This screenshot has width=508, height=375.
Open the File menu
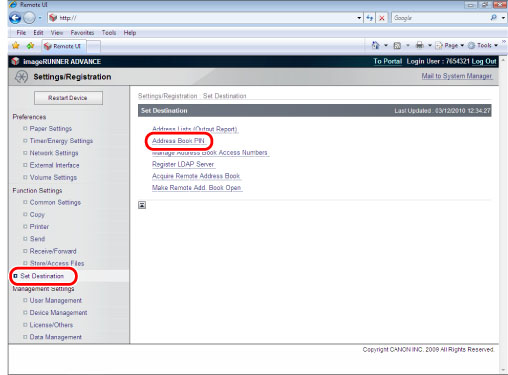[x=21, y=33]
